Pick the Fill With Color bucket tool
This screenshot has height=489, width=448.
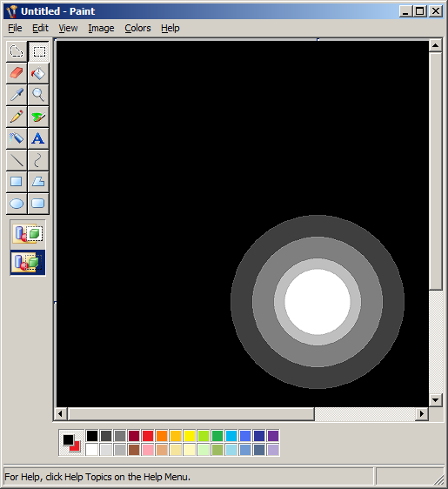38,73
